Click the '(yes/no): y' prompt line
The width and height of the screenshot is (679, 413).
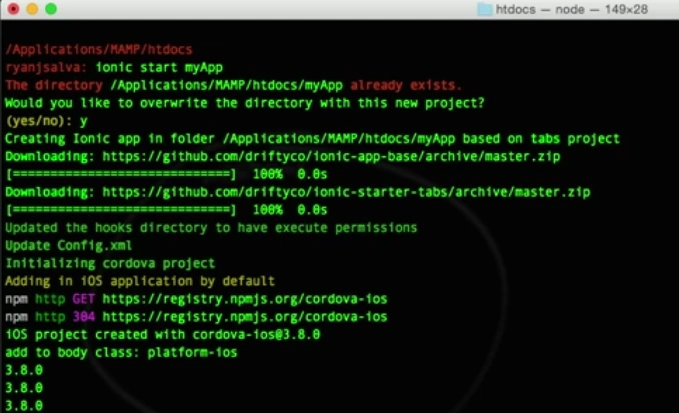(46, 121)
